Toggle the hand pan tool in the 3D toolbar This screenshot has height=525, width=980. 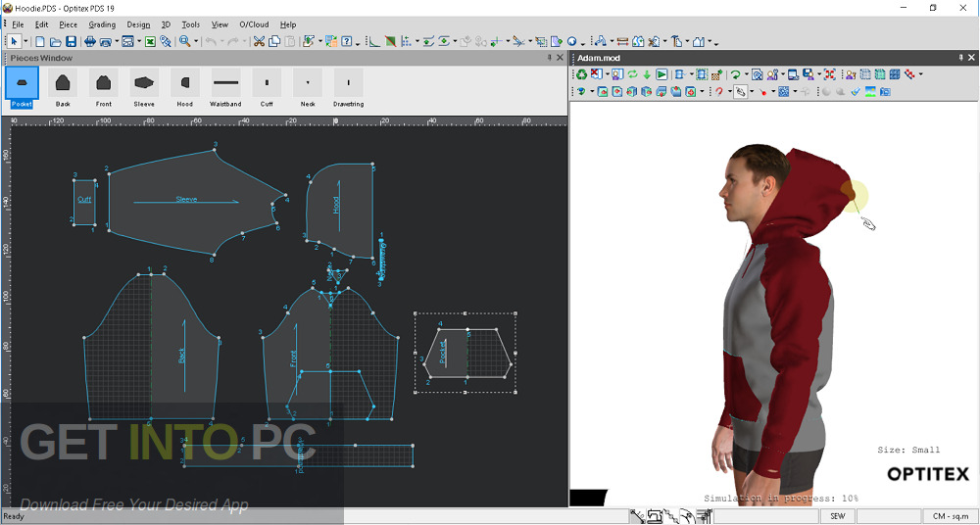741,92
